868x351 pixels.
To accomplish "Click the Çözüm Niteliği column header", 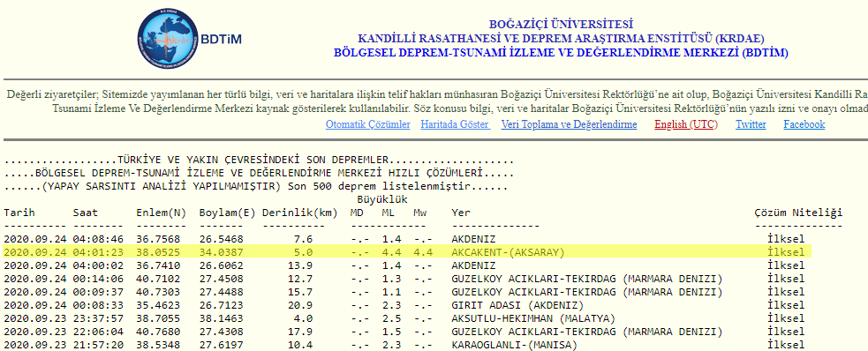I will (798, 213).
